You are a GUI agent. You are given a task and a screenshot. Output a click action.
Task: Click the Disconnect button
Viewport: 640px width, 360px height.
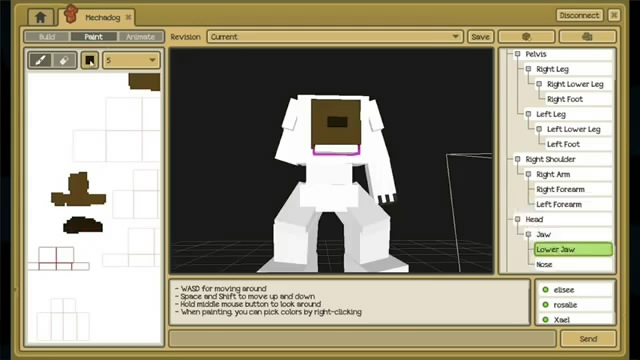tap(579, 16)
